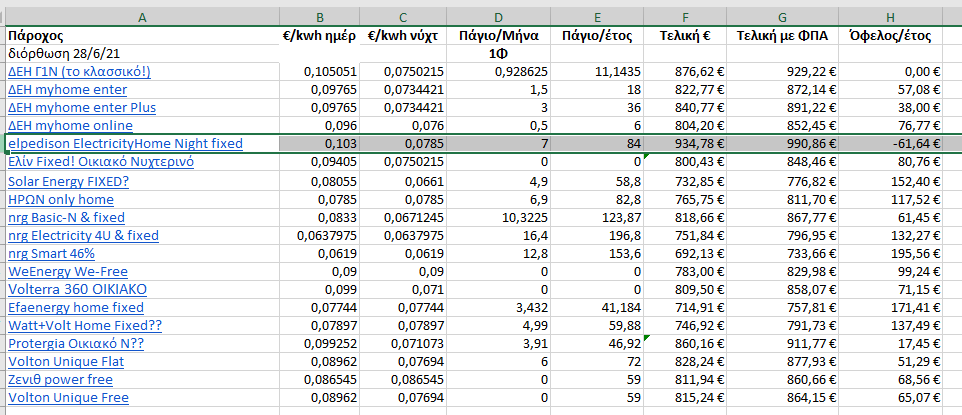Select the 929,22 € cell
Image resolution: width=962 pixels, height=415 pixels.
782,72
